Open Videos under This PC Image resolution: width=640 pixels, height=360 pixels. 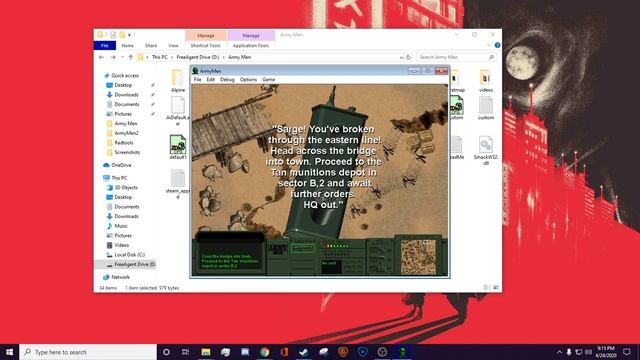point(122,245)
